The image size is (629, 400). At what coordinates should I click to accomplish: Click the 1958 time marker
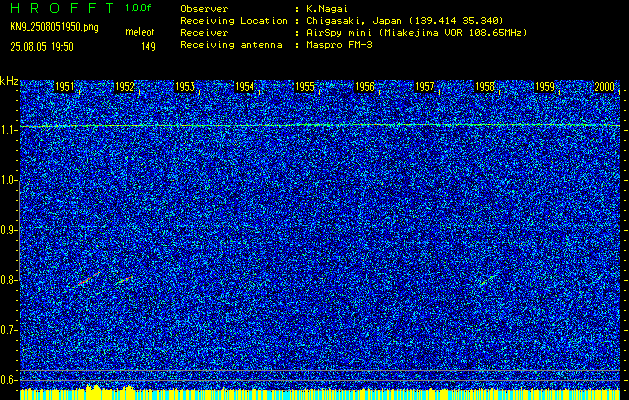485,87
